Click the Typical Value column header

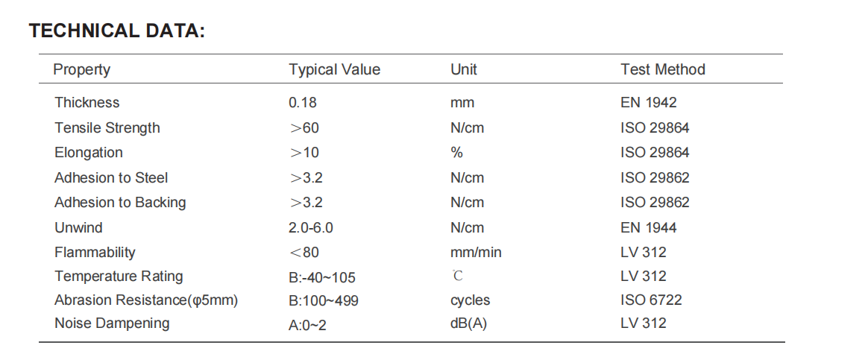point(334,70)
